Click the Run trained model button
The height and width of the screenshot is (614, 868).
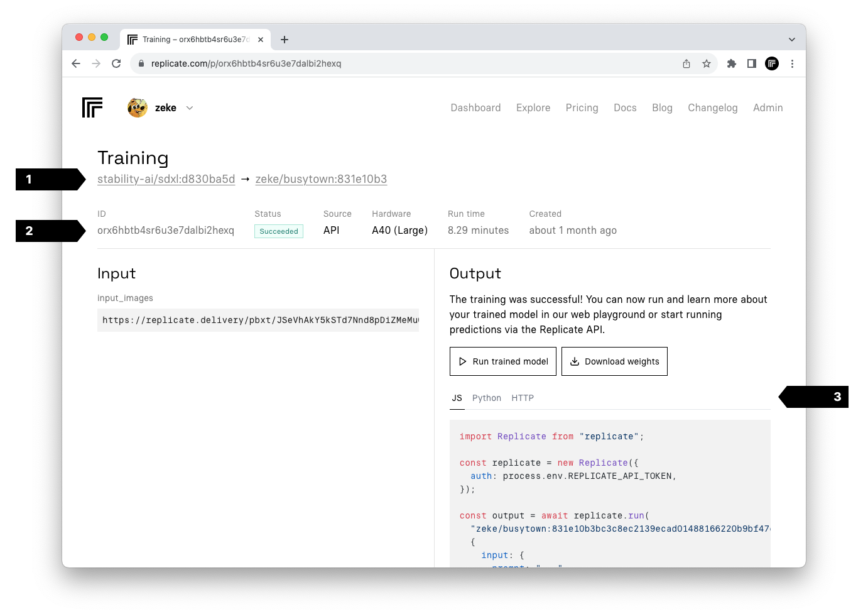[x=503, y=361]
